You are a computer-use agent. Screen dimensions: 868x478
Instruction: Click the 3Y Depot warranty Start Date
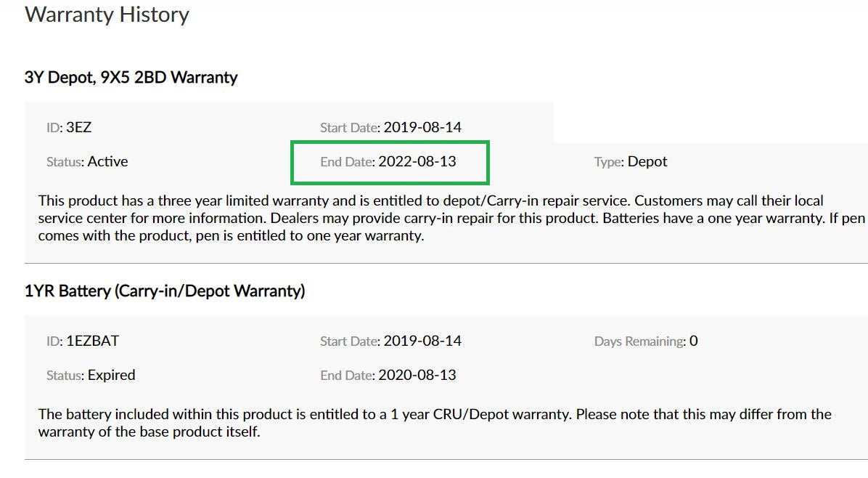390,128
